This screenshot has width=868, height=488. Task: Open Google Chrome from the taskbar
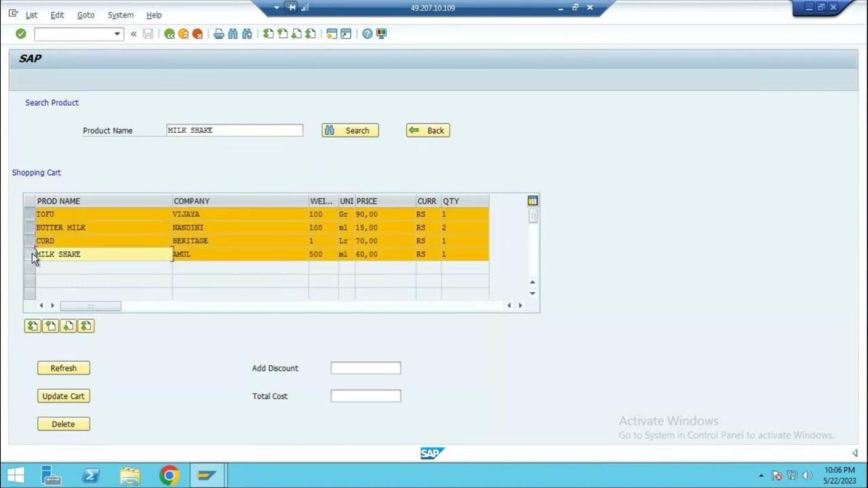pyautogui.click(x=170, y=475)
